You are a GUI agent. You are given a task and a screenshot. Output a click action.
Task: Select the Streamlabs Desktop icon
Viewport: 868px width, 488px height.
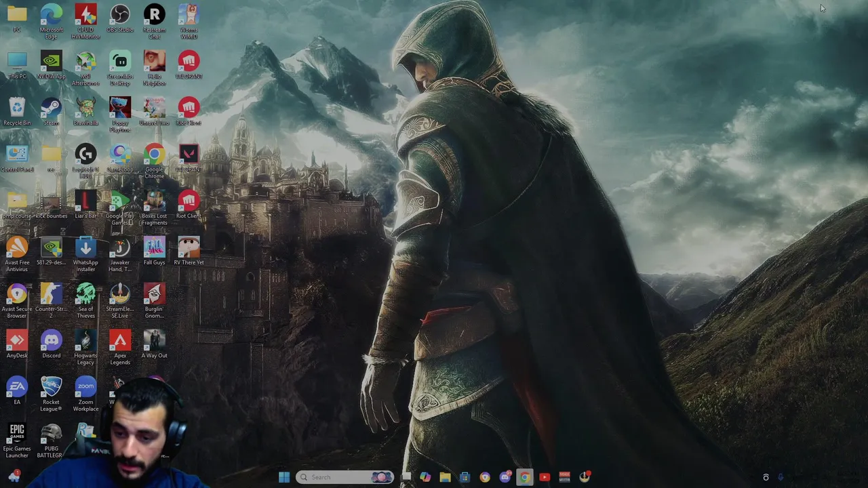[x=120, y=68]
